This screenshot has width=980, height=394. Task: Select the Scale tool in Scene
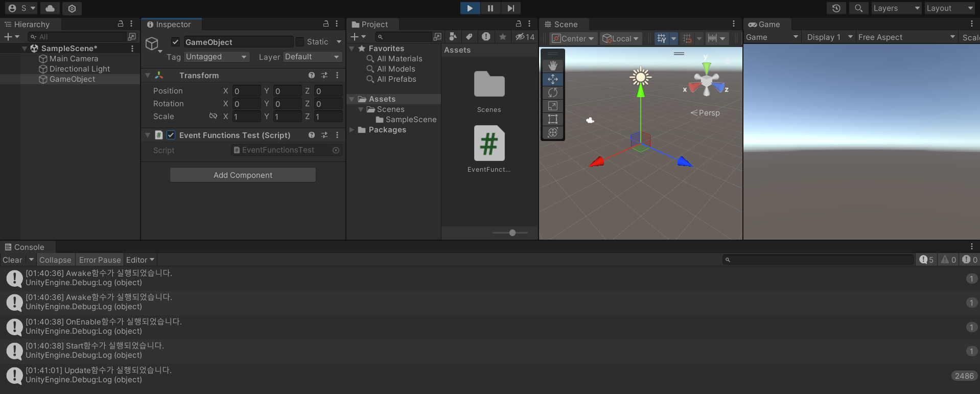[x=553, y=106]
